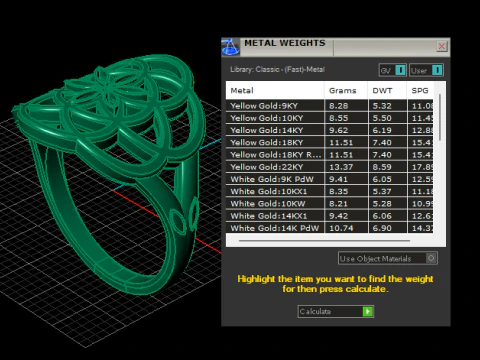Select the Yellow Gold:10KY row
The image size is (480, 360).
click(330, 118)
